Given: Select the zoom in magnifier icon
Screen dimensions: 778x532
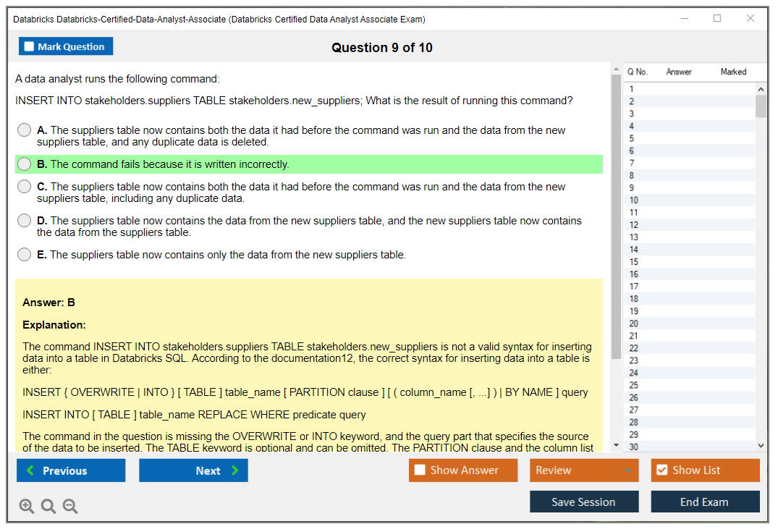Looking at the screenshot, I should point(26,506).
